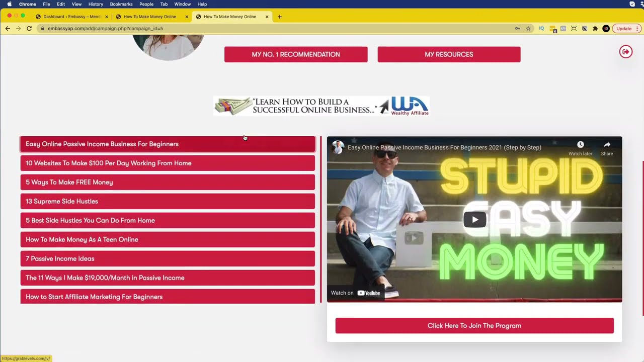Open the Extensions puzzle piece menu
Screen dimensions: 644x362
[x=595, y=29]
